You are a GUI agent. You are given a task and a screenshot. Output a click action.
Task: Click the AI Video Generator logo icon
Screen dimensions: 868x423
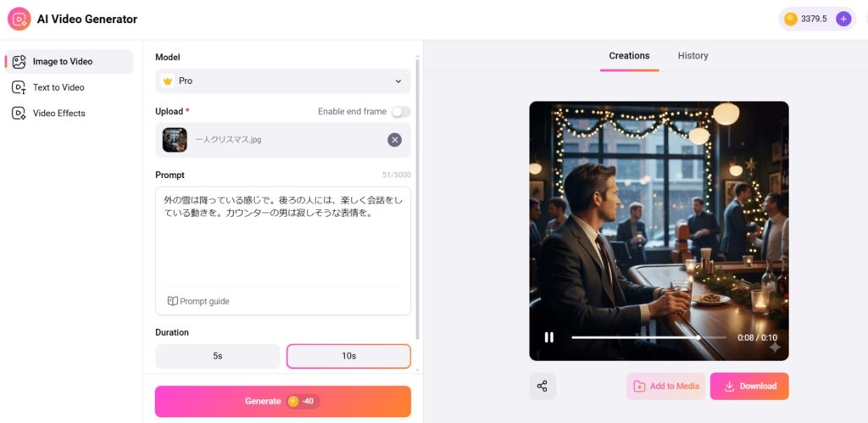click(19, 19)
